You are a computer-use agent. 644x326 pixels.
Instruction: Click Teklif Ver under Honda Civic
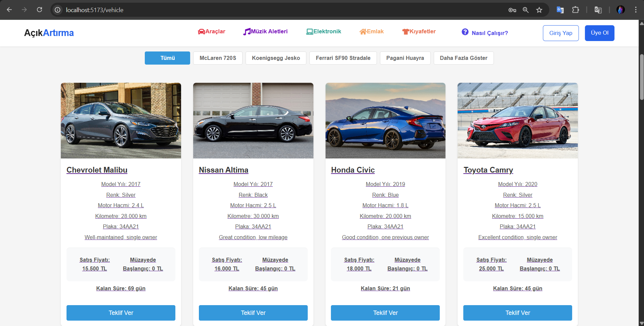[x=385, y=313]
